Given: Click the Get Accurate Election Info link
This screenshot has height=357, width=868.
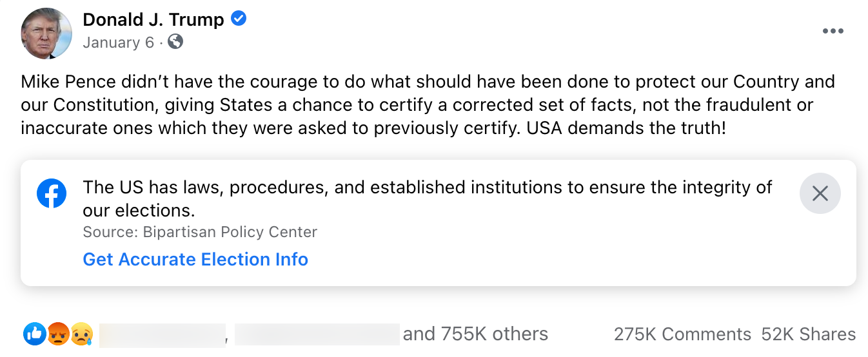Looking at the screenshot, I should pyautogui.click(x=195, y=259).
